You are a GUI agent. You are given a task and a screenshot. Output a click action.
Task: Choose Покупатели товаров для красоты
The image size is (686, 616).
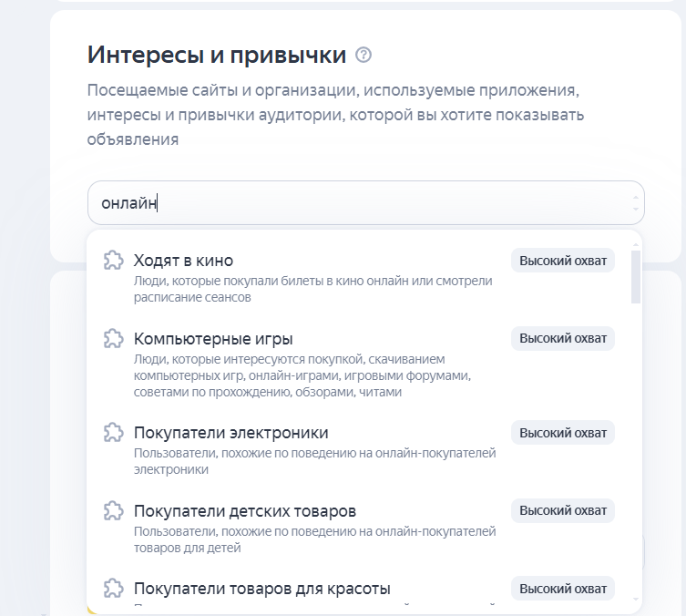[261, 589]
